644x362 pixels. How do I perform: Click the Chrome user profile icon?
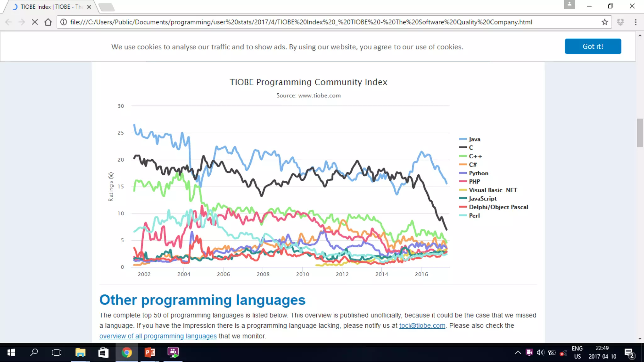569,4
